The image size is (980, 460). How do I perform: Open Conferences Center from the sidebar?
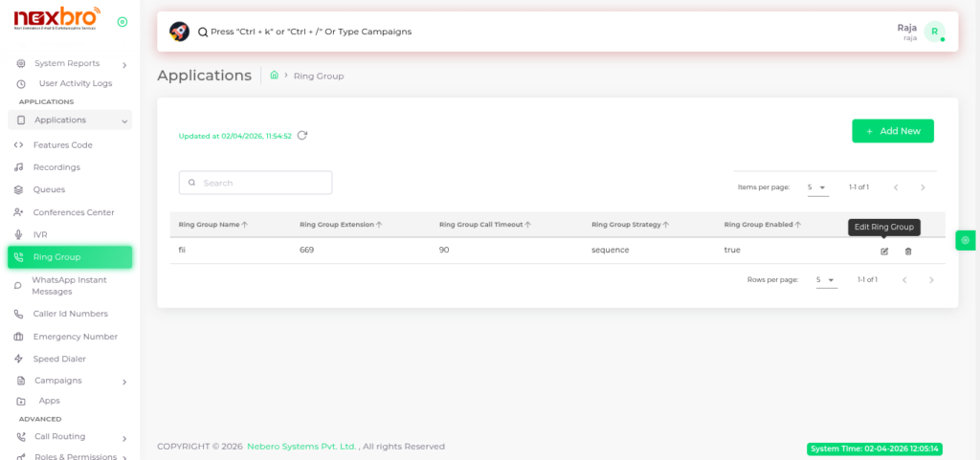pos(73,212)
